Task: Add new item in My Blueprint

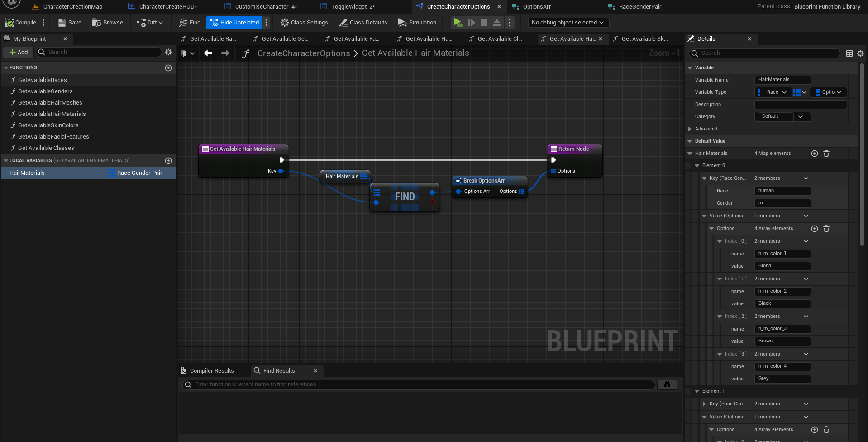Action: click(x=19, y=52)
